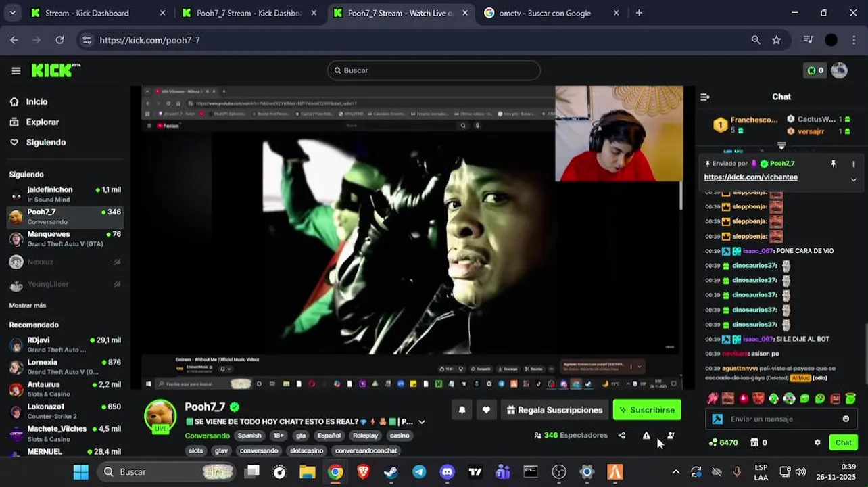Click Regala Suscripciones button
This screenshot has width=868, height=487.
click(554, 410)
